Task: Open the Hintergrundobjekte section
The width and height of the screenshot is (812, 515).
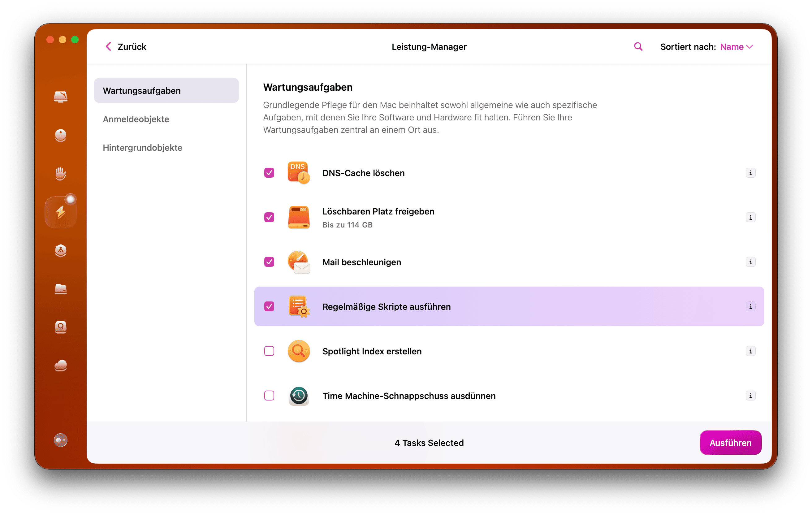Action: [x=142, y=147]
